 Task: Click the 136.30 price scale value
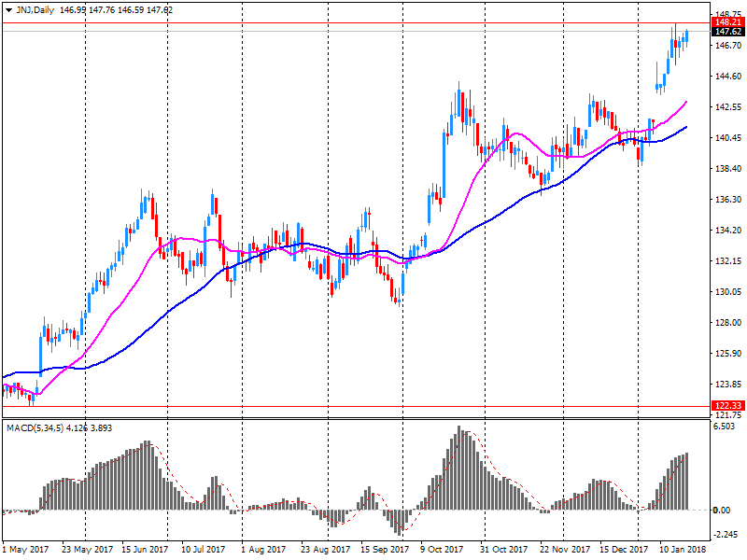pyautogui.click(x=726, y=200)
